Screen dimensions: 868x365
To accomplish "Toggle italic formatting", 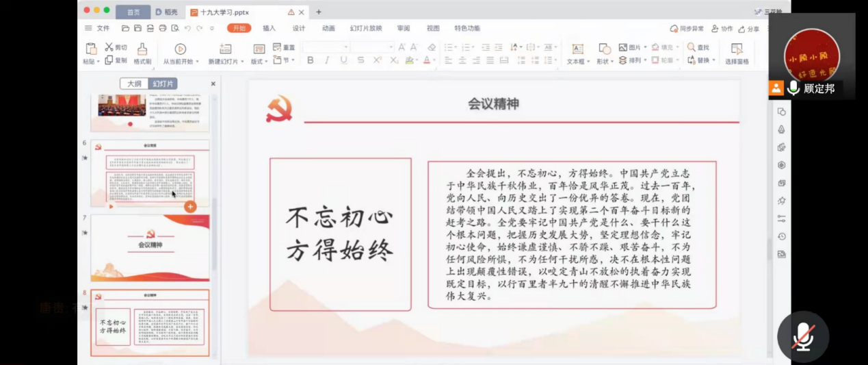I will tap(327, 60).
